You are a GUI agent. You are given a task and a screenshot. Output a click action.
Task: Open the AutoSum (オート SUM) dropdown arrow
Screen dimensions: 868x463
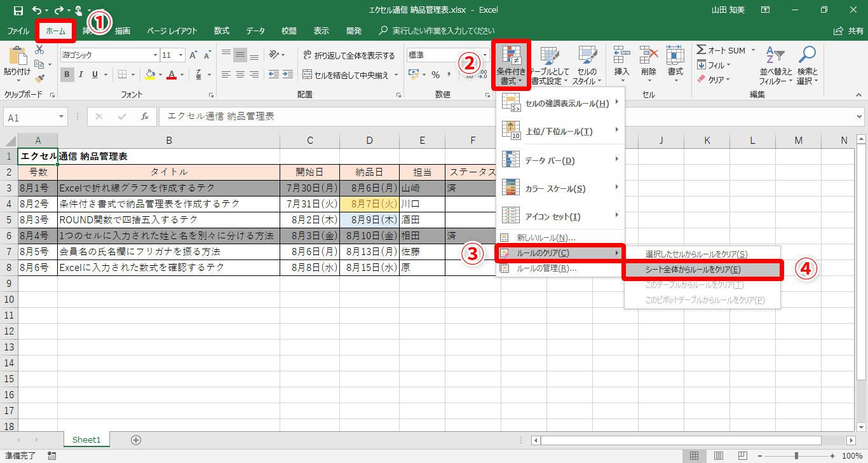click(753, 50)
